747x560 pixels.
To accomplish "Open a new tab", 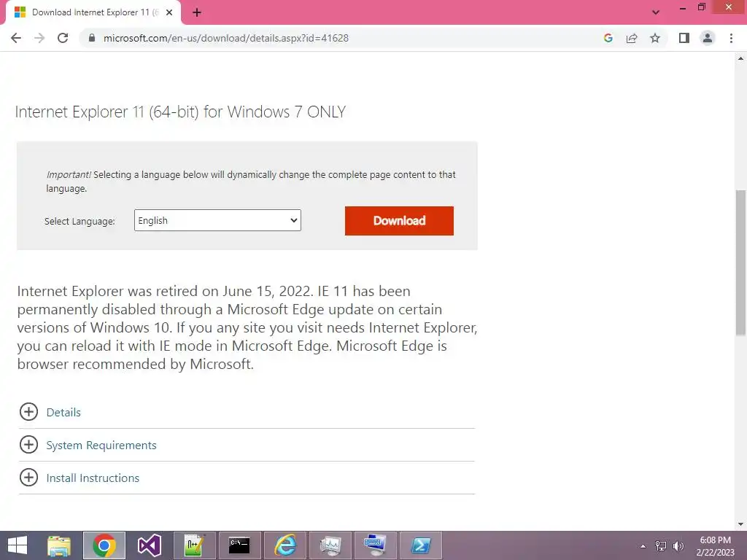I will click(x=197, y=12).
